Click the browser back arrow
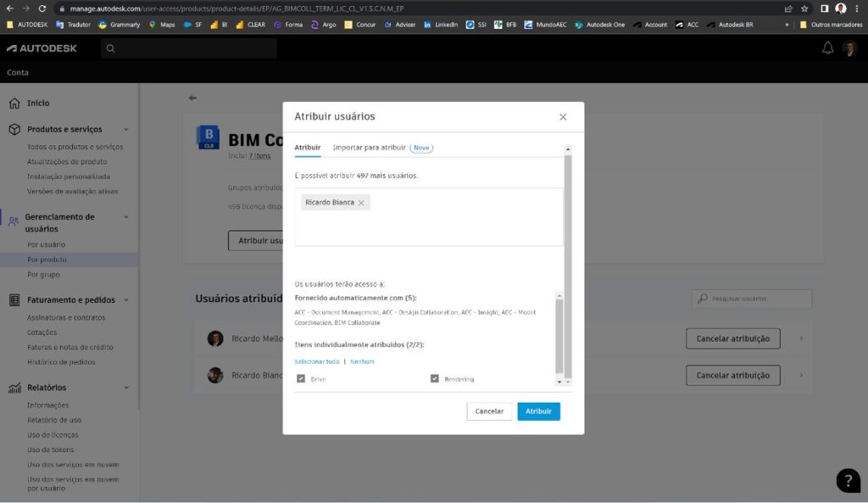The image size is (868, 503). point(10,8)
